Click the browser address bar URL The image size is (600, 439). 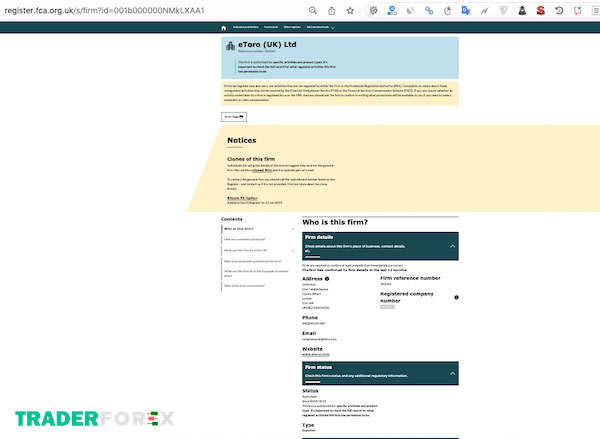(x=104, y=11)
